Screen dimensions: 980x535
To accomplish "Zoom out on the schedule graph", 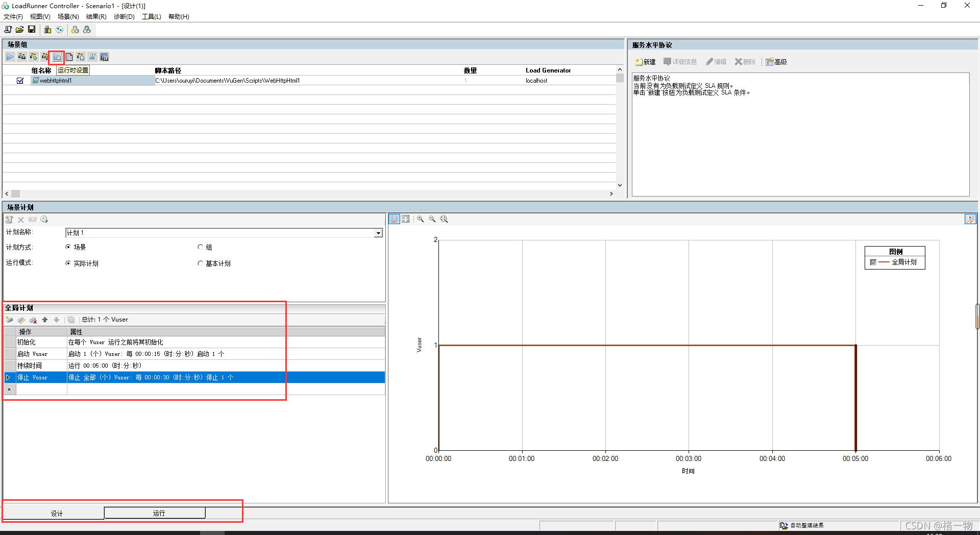I will (x=432, y=219).
